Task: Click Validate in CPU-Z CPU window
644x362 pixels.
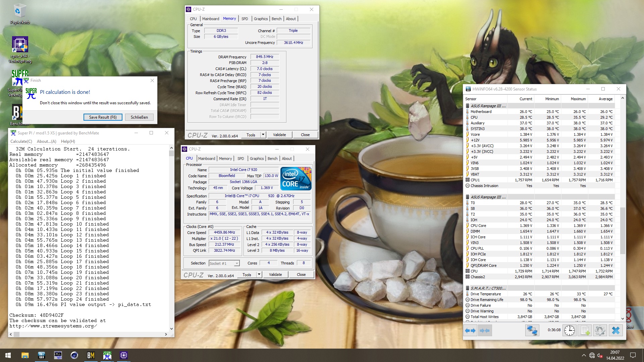Action: (x=275, y=275)
